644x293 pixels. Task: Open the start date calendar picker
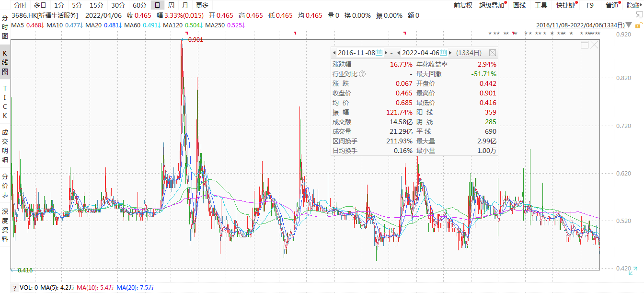point(379,53)
